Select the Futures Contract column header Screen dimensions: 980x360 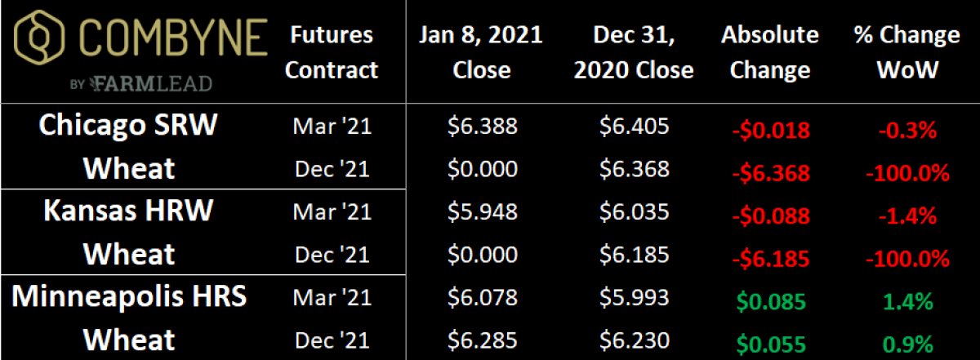coord(332,52)
